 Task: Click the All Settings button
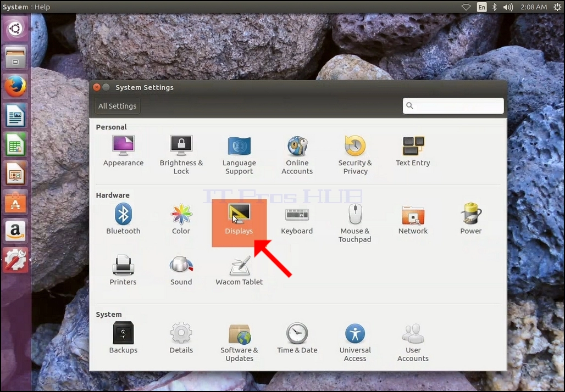[118, 106]
